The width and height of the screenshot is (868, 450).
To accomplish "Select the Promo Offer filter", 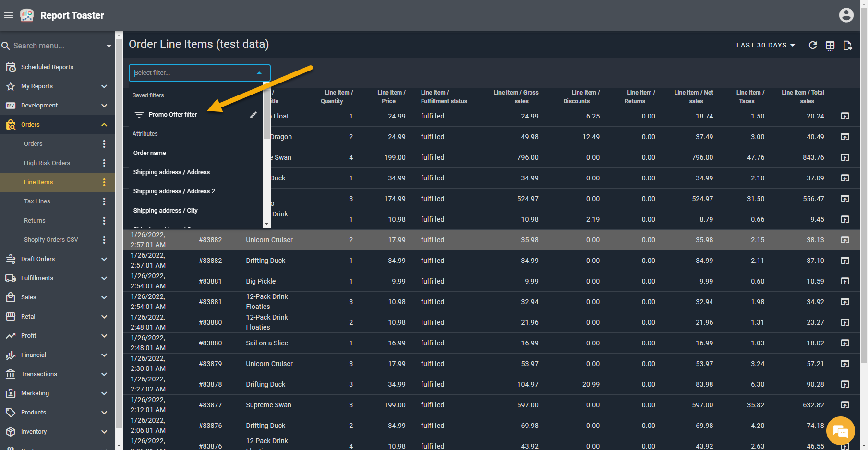I will 172,115.
